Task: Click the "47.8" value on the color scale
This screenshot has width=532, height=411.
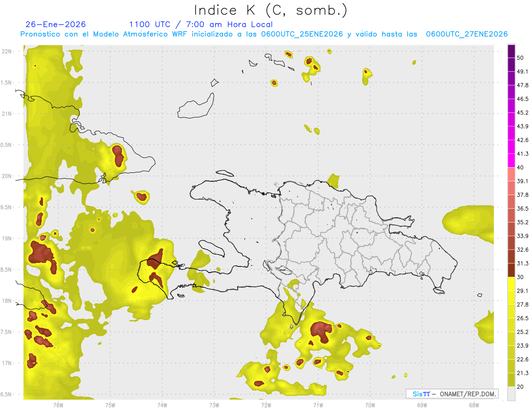Action: click(523, 85)
